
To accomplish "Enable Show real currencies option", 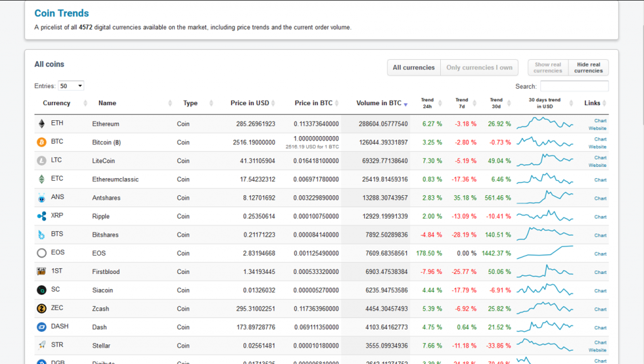I will 548,67.
